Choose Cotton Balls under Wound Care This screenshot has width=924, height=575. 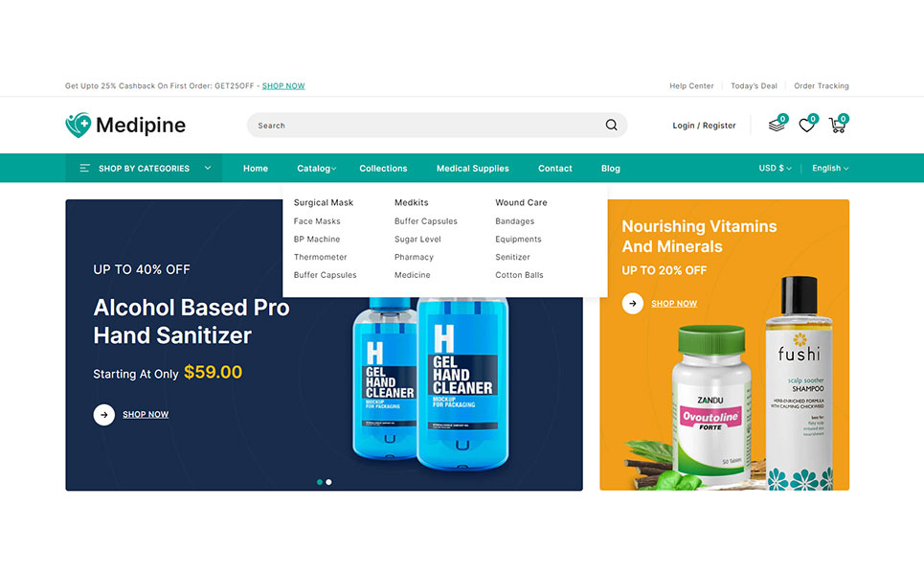coord(519,275)
